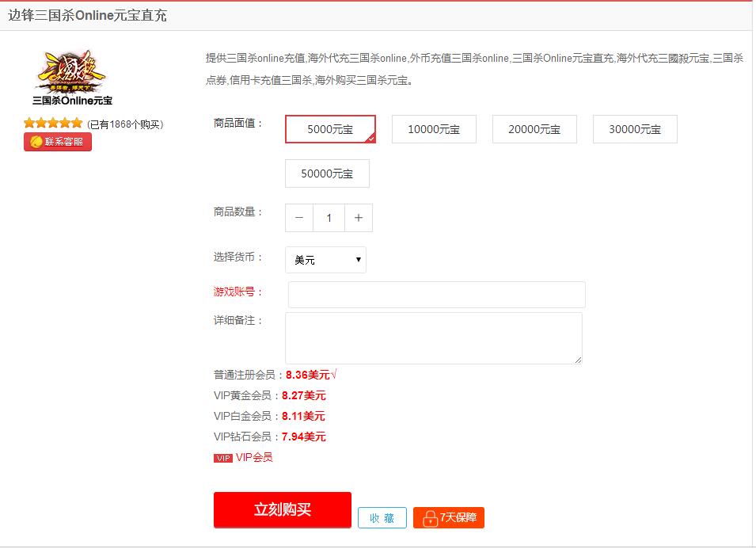Click the VIP钻石会员 7.94美元 price
Image resolution: width=756 pixels, height=549 pixels.
[304, 437]
